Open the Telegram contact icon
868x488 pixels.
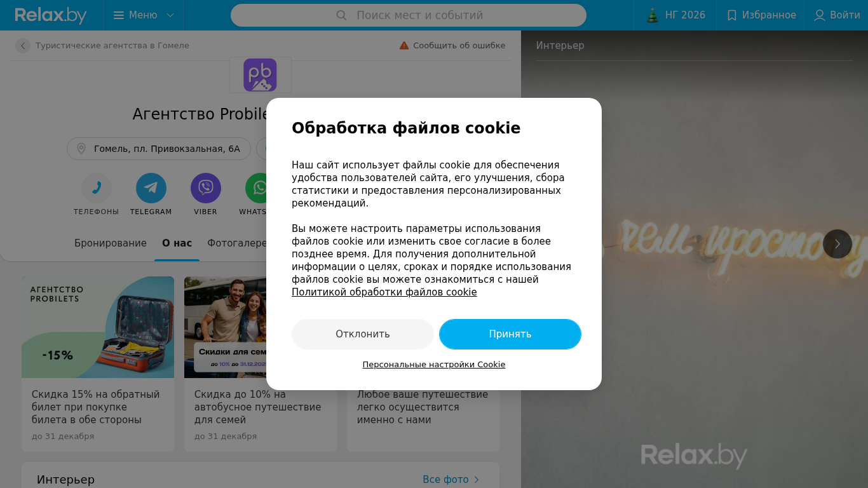tap(151, 188)
